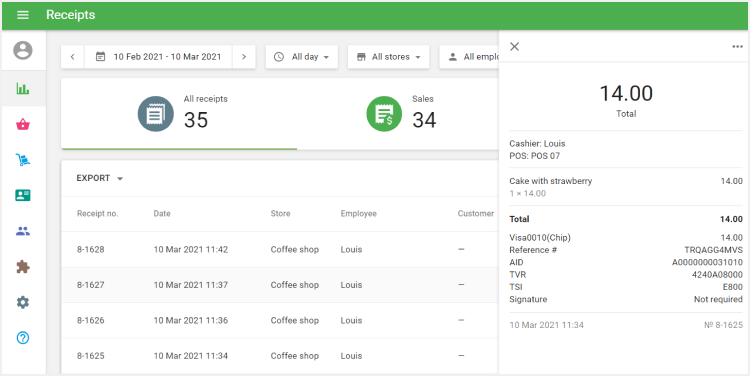Click Louis in the 8-1627 row
This screenshot has height=376, width=750.
351,285
